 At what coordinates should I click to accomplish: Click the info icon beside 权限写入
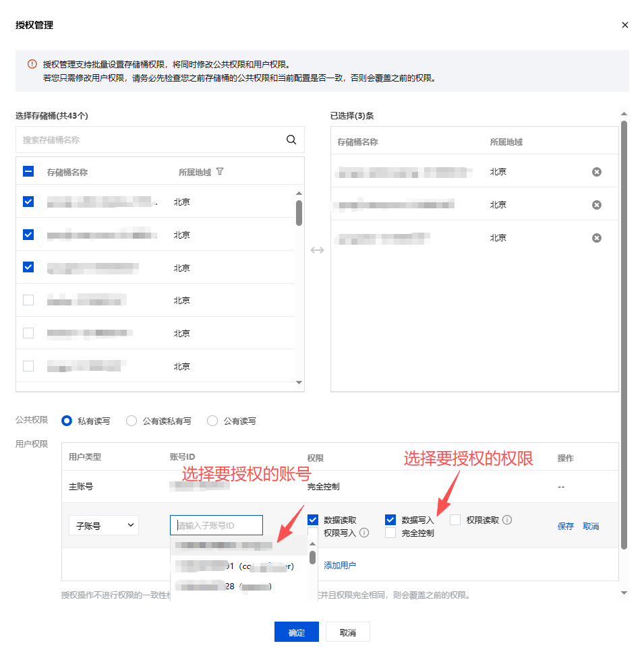(x=364, y=533)
